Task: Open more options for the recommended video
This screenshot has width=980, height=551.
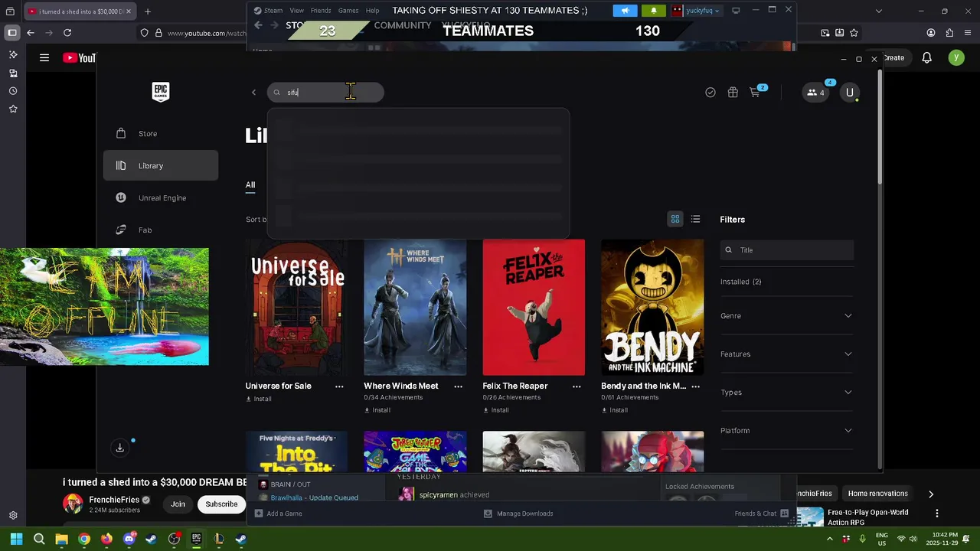Action: tap(936, 514)
